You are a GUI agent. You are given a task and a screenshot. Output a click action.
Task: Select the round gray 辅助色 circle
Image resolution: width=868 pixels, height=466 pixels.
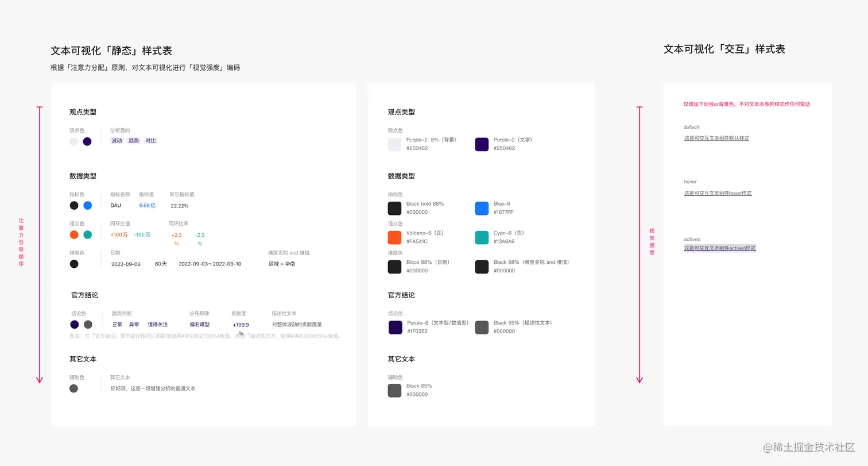[73, 388]
